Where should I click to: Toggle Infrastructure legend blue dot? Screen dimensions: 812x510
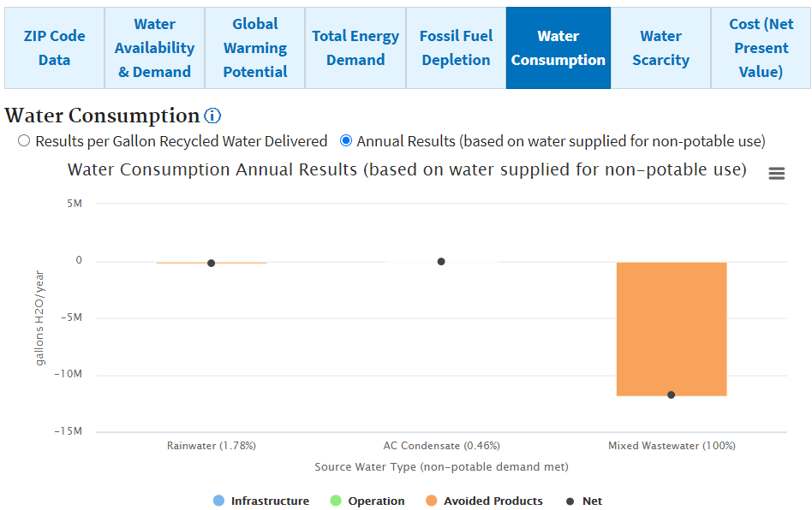218,501
